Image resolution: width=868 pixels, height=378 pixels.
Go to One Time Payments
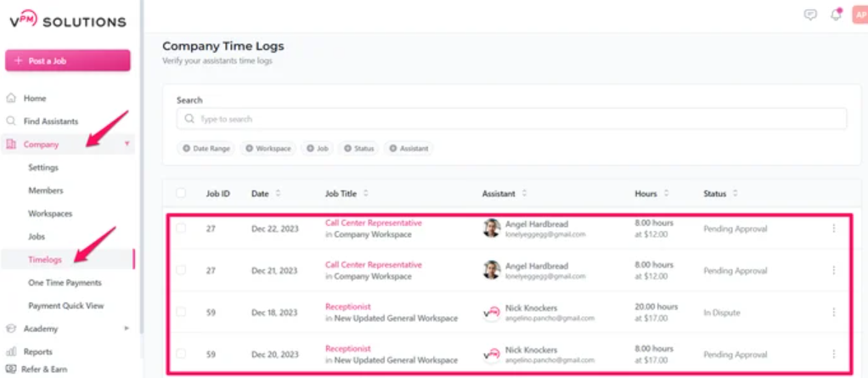(x=65, y=282)
